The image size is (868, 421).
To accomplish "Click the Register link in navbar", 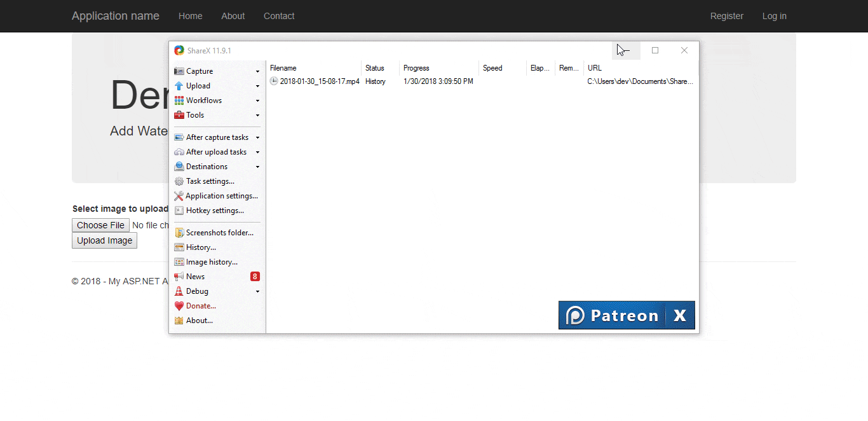I will (726, 16).
